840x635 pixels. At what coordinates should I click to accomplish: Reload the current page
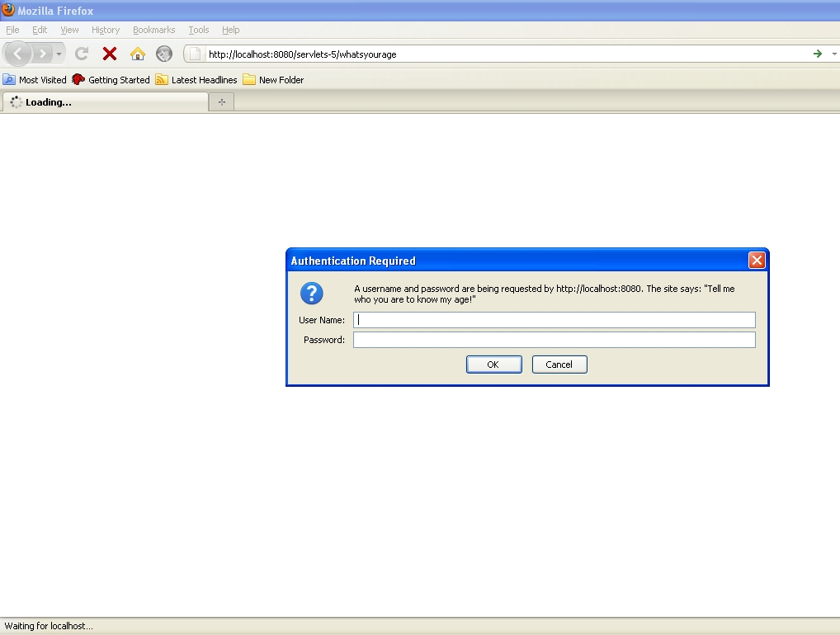click(81, 53)
